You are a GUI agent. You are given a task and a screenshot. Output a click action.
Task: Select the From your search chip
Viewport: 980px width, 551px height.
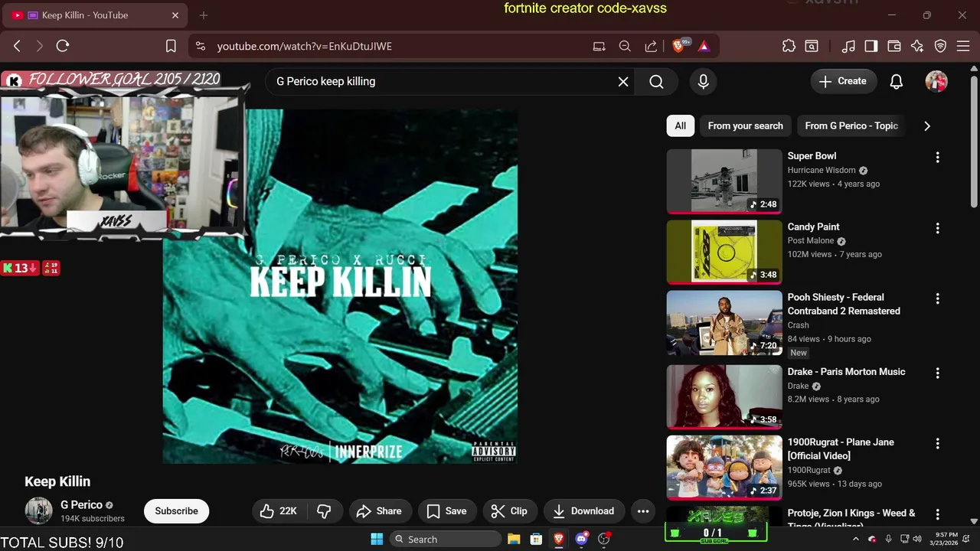tap(745, 126)
